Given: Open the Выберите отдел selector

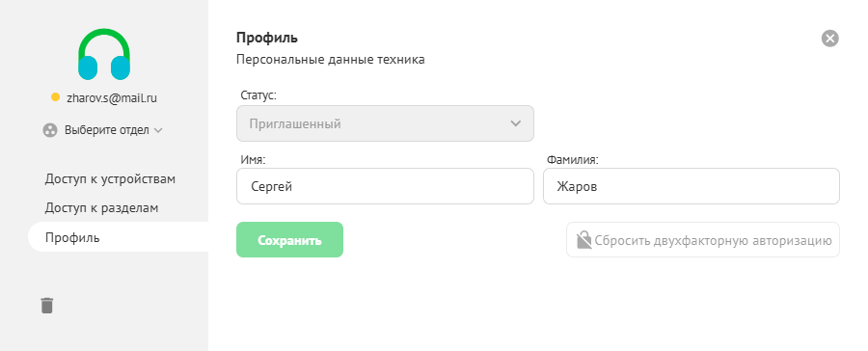Looking at the screenshot, I should [x=103, y=130].
